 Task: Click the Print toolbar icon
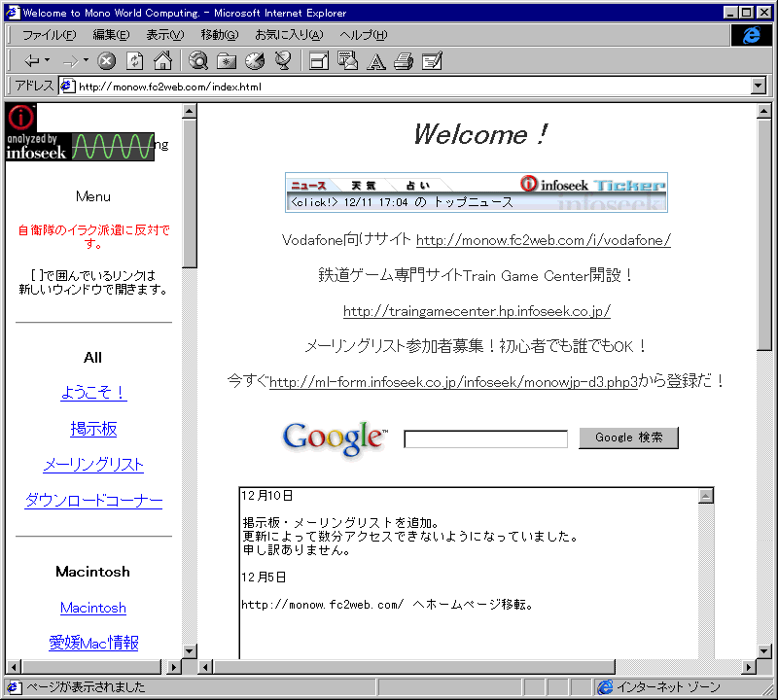point(404,61)
